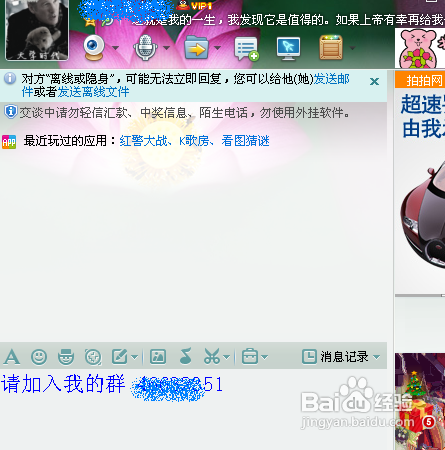This screenshot has width=445, height=450.
Task: Open the briefcase tools icon
Action: tap(250, 357)
